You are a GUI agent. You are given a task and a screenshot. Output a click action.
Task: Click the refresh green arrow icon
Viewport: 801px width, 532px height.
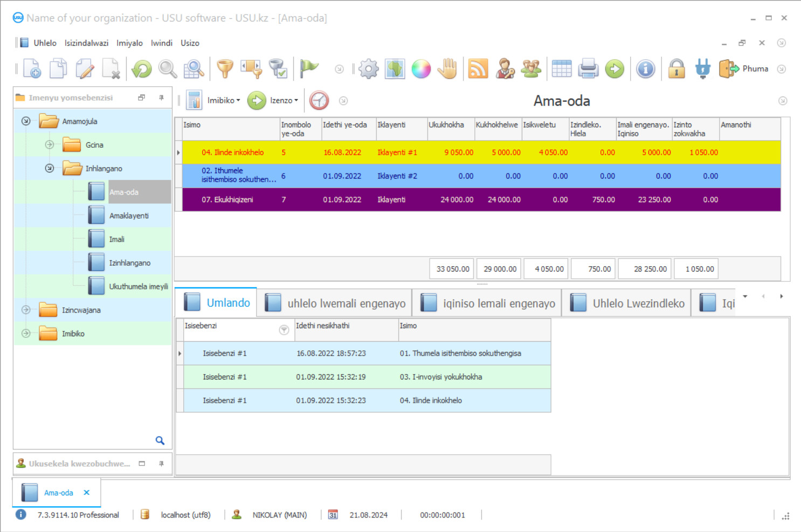coord(142,69)
